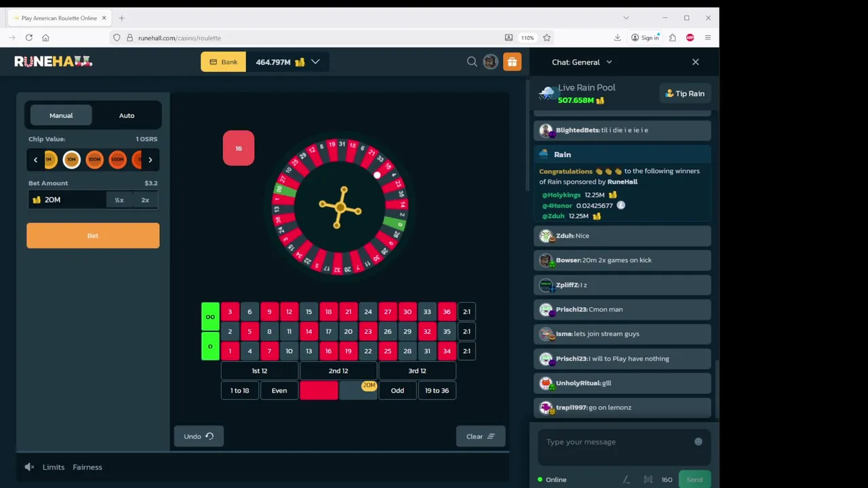Bet on Even
The width and height of the screenshot is (868, 488).
click(x=279, y=390)
